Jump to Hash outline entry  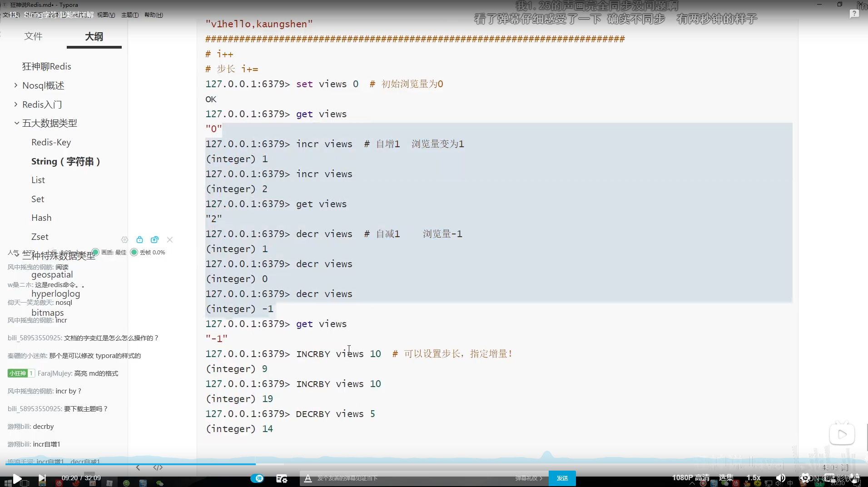(x=41, y=218)
